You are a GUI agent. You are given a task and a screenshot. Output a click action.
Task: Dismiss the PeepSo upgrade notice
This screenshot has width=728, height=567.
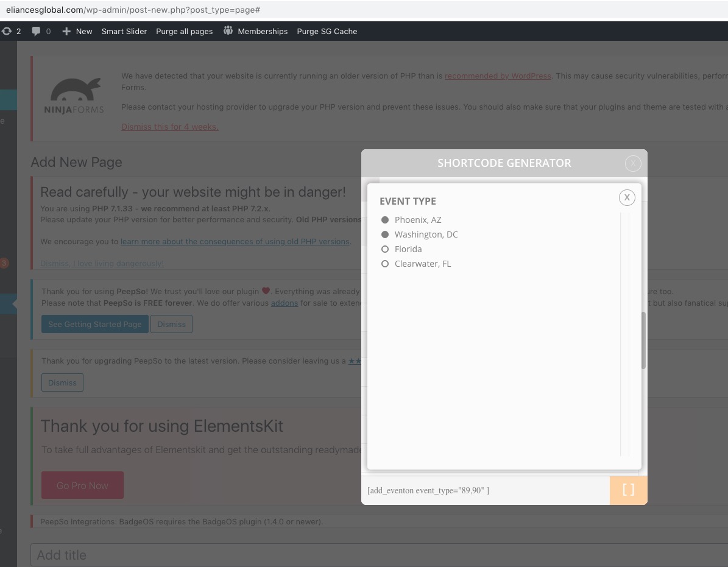pos(62,382)
